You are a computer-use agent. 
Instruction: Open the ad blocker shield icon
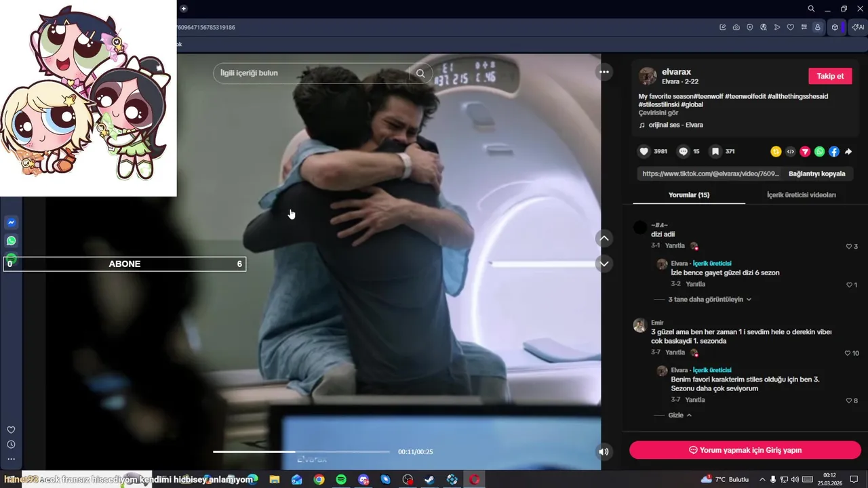pyautogui.click(x=750, y=27)
